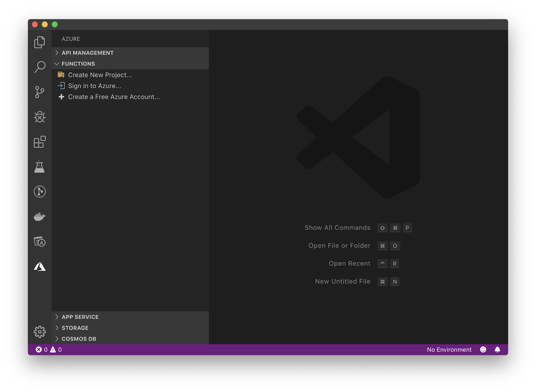This screenshot has width=536, height=392.
Task: Open the Extensions view
Action: (40, 142)
